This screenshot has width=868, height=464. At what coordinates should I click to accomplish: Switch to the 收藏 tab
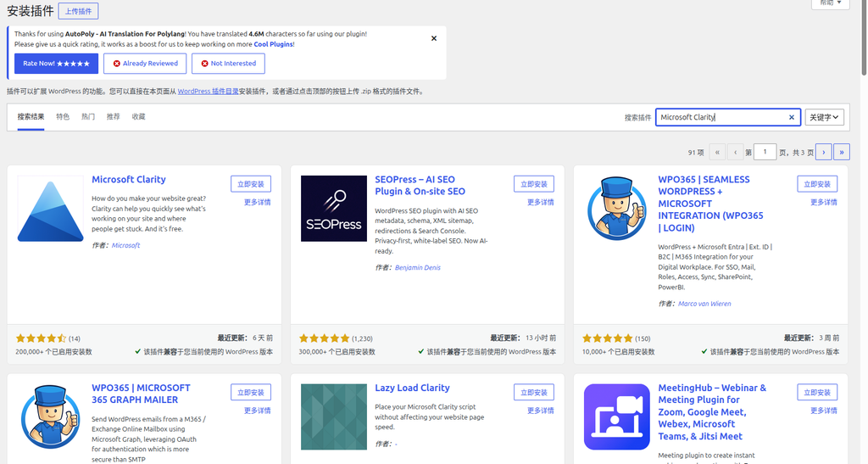(138, 117)
